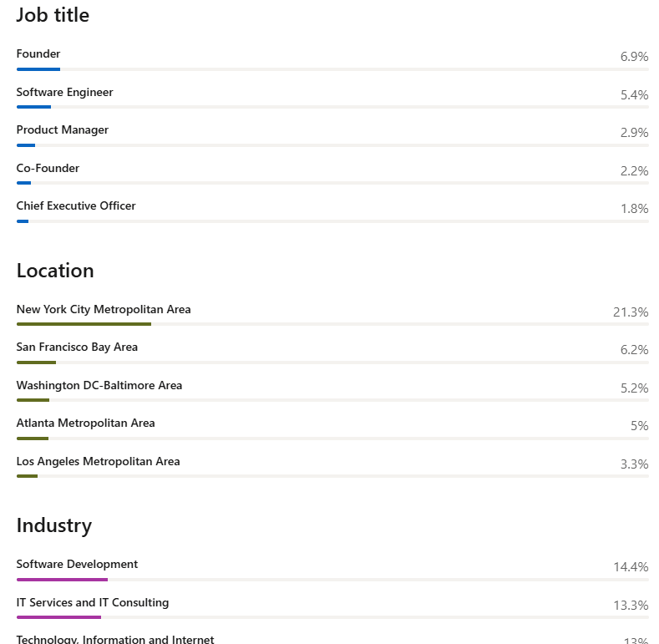
Task: Select the Co-Founder job title label
Action: [48, 169]
